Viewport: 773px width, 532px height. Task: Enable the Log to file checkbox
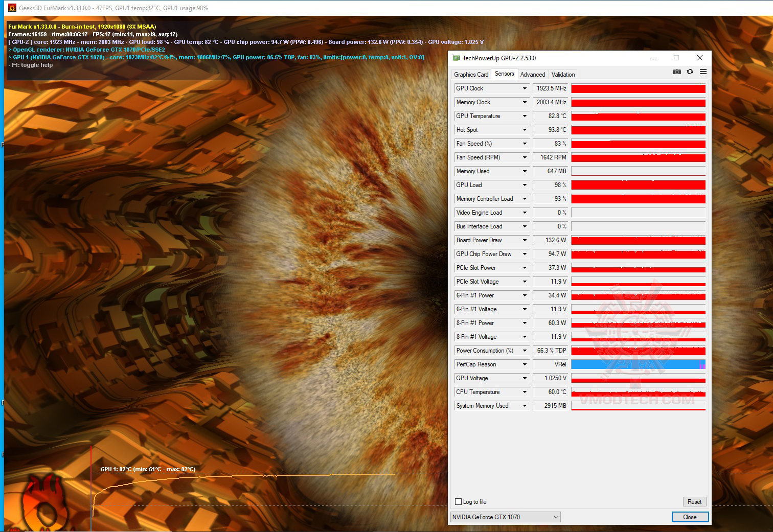(458, 502)
